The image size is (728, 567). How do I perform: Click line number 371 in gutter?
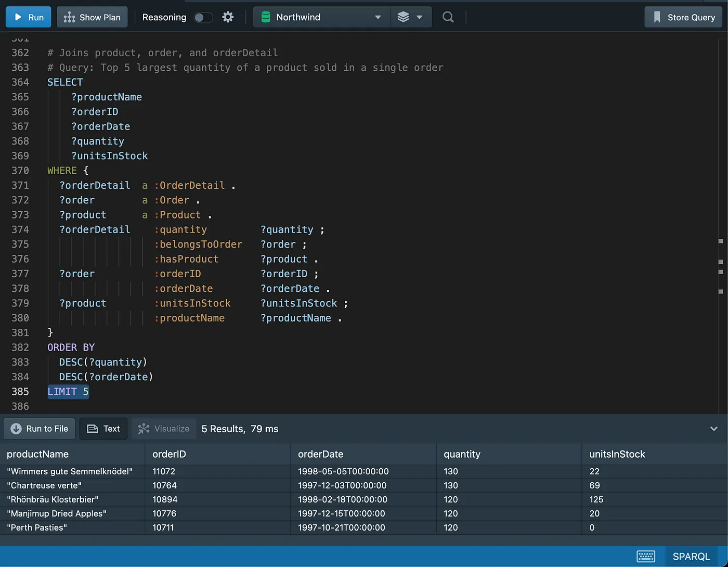coord(20,185)
